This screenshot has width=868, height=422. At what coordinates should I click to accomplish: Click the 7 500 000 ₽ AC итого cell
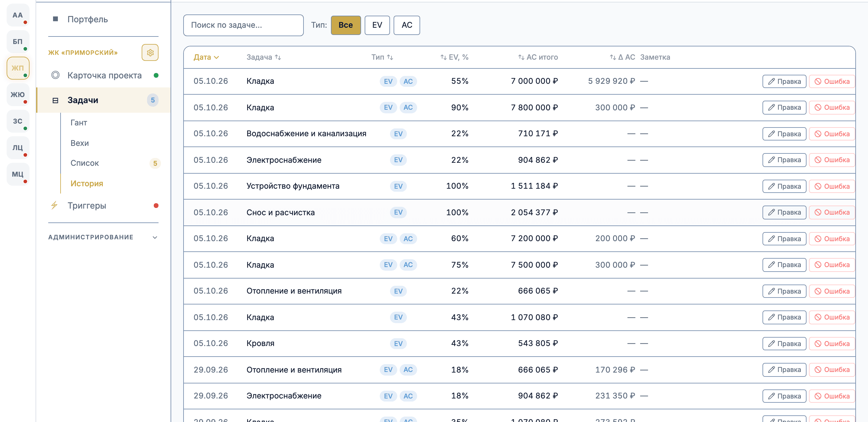[534, 265]
